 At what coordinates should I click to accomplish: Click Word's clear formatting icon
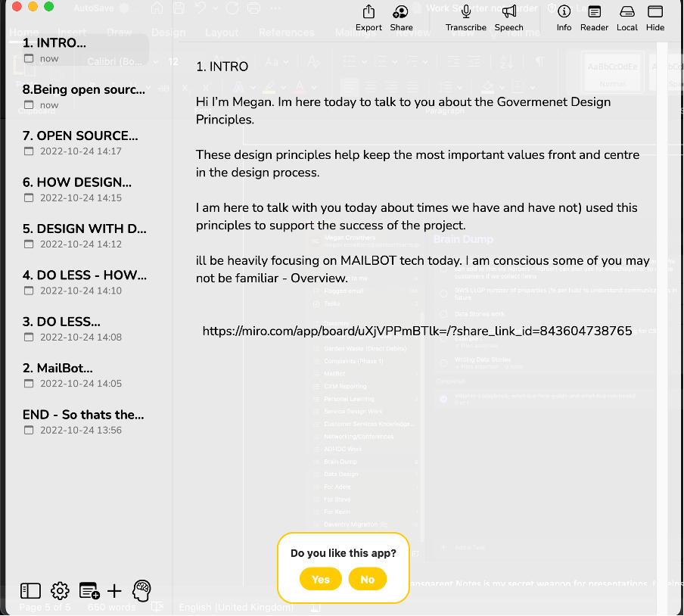click(x=313, y=61)
